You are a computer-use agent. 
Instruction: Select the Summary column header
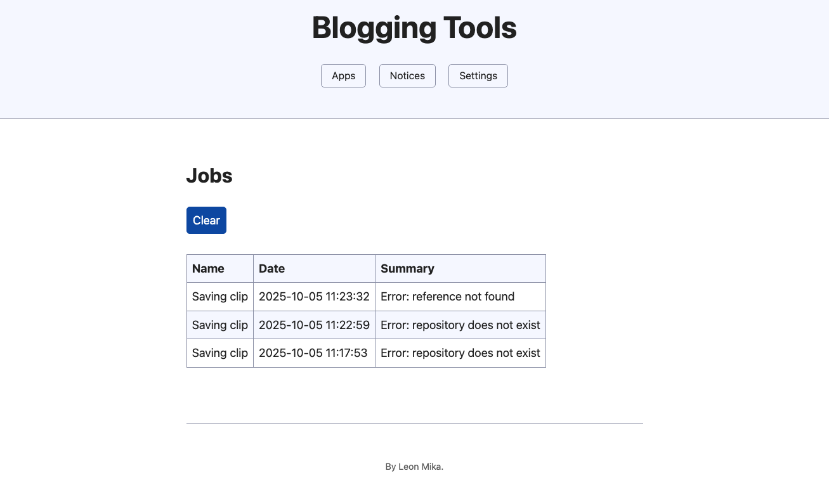407,269
